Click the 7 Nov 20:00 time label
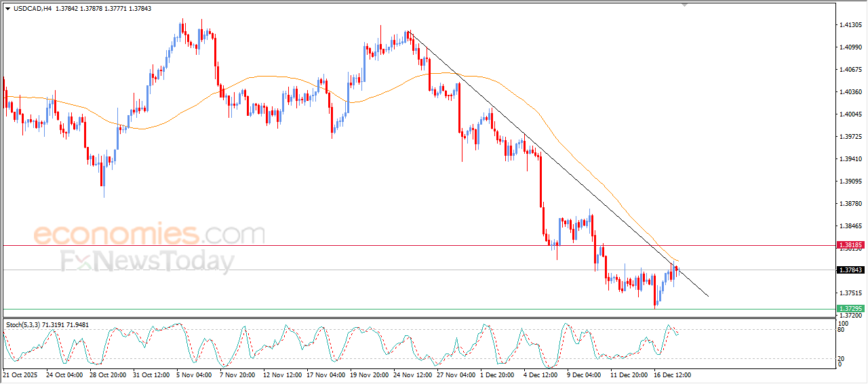The height and width of the screenshot is (384, 868). [x=238, y=374]
